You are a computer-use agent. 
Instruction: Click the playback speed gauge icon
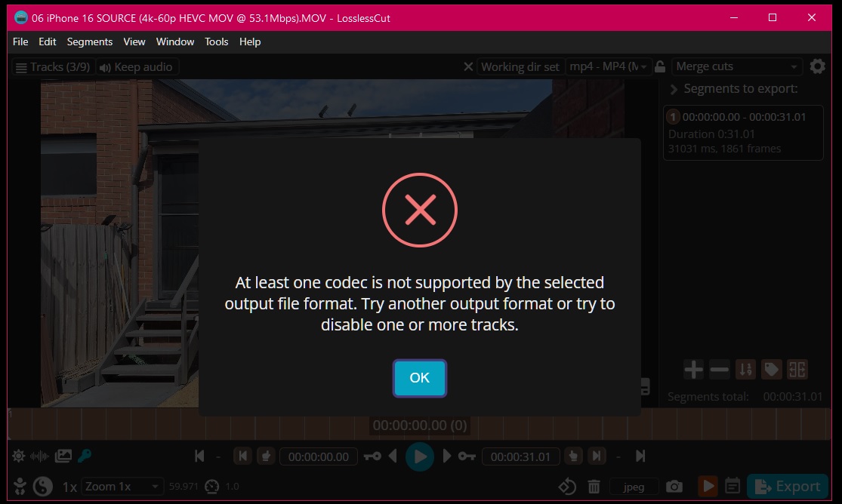point(212,487)
